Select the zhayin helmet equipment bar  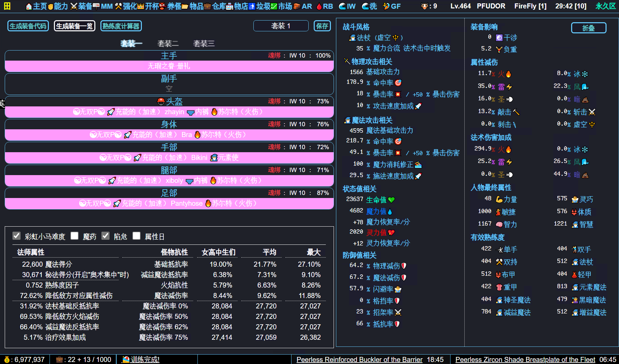(169, 112)
